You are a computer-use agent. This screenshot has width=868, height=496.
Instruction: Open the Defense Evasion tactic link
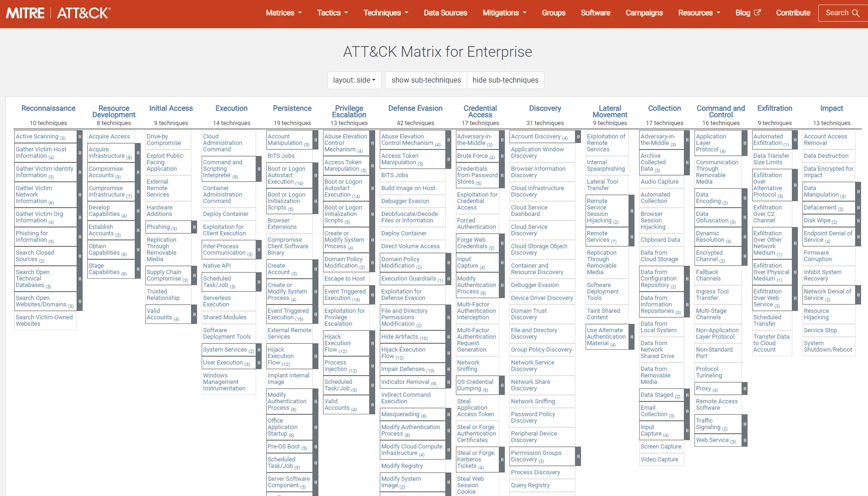click(x=415, y=108)
